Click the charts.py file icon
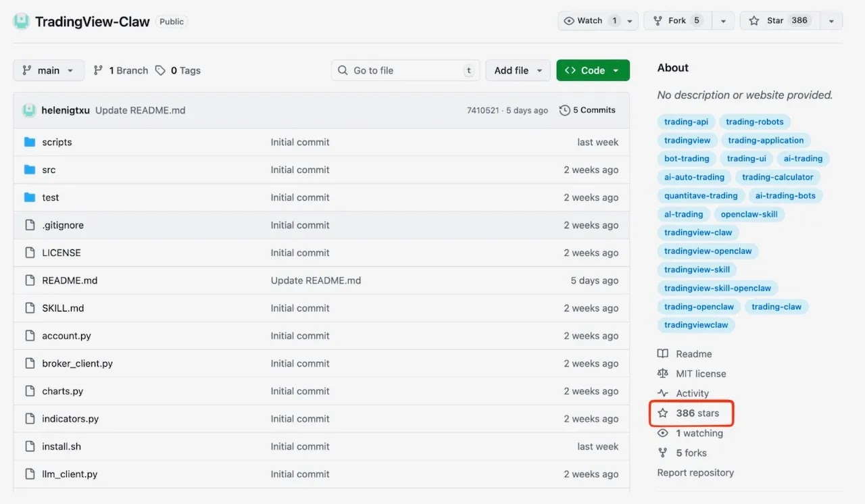This screenshot has height=504, width=865. (30, 391)
